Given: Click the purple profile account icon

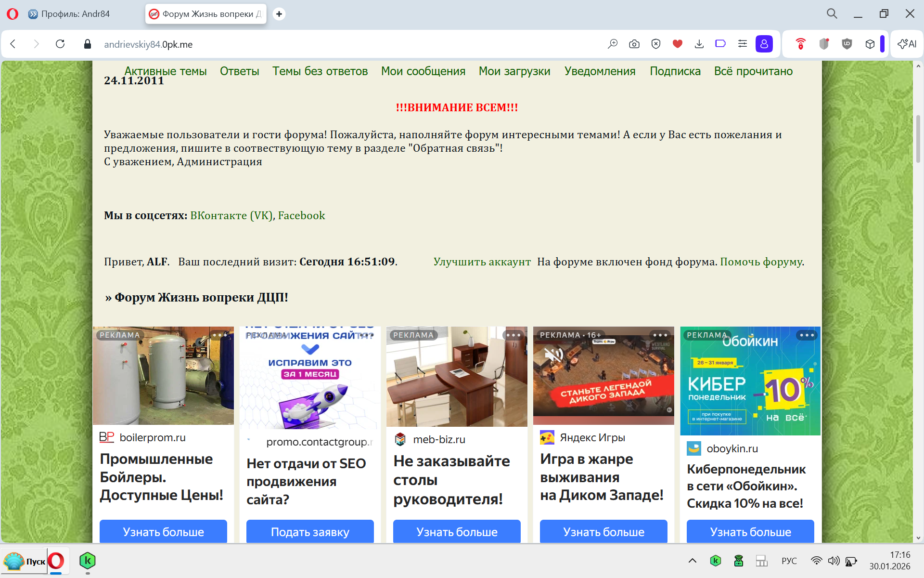Looking at the screenshot, I should point(764,44).
